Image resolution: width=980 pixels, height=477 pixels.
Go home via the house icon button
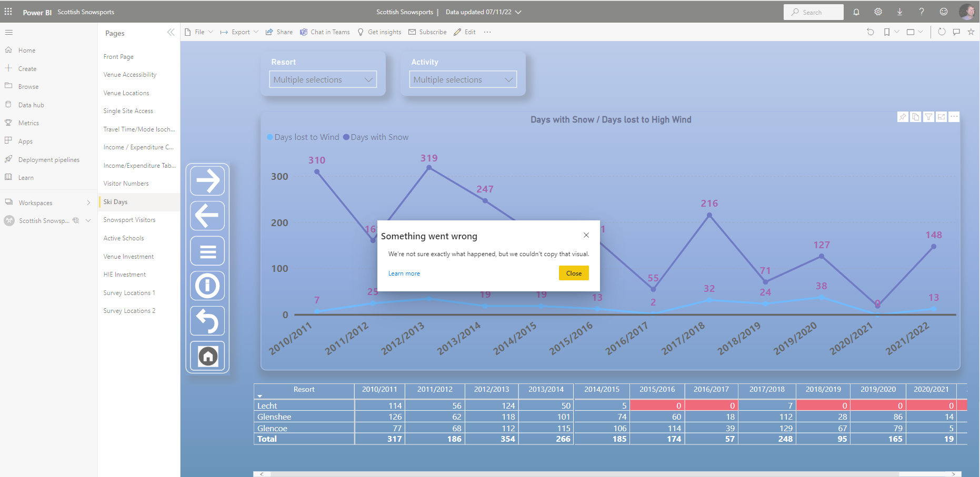point(208,356)
